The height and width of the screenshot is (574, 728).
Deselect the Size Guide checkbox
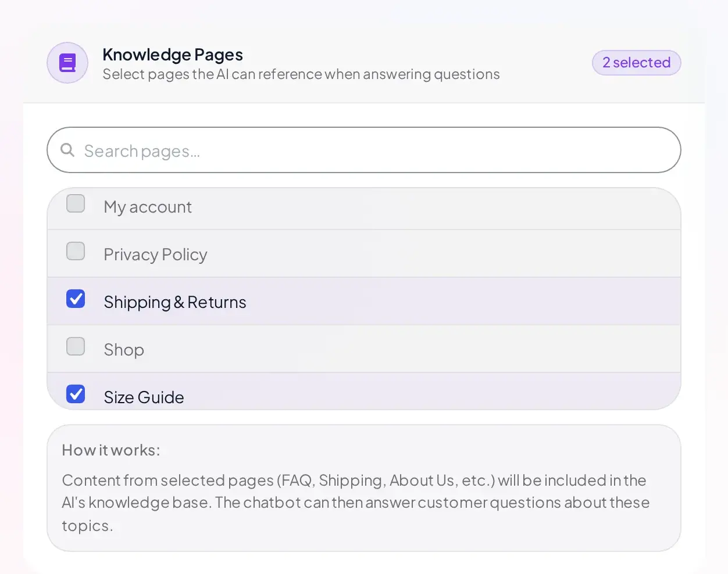(76, 394)
